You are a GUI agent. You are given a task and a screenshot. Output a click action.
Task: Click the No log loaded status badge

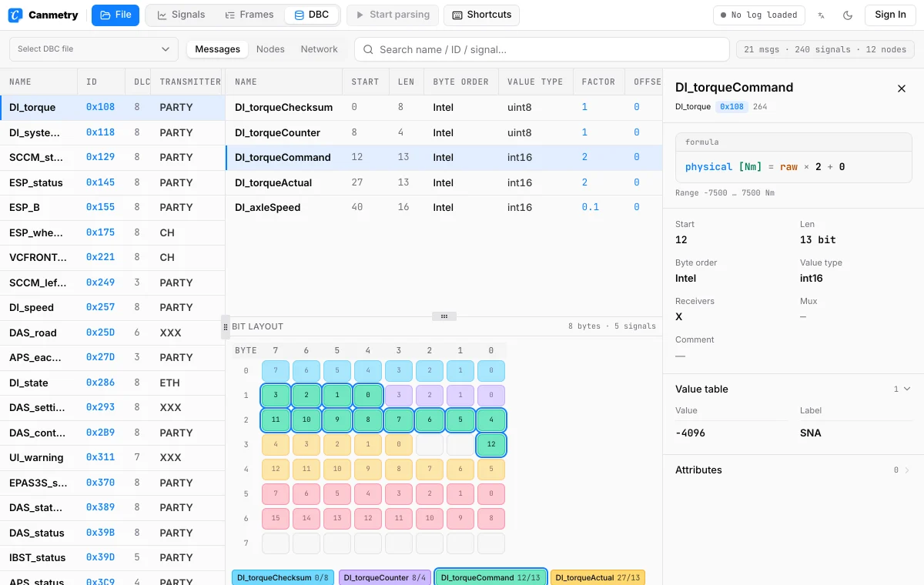tap(758, 15)
